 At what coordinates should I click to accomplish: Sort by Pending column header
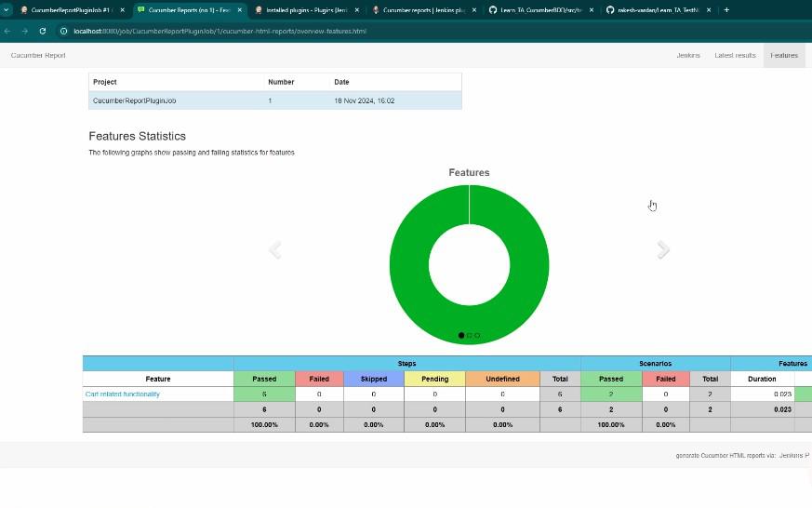tap(435, 379)
